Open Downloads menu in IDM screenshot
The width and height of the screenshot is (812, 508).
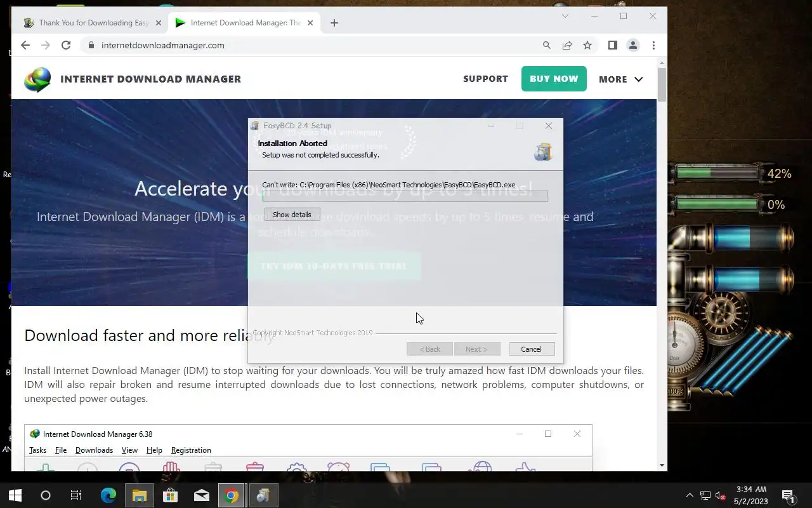click(x=94, y=450)
